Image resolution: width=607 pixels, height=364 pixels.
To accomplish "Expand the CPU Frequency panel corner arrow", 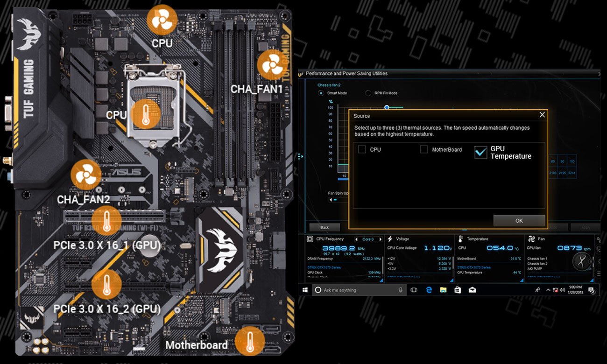I will click(381, 280).
